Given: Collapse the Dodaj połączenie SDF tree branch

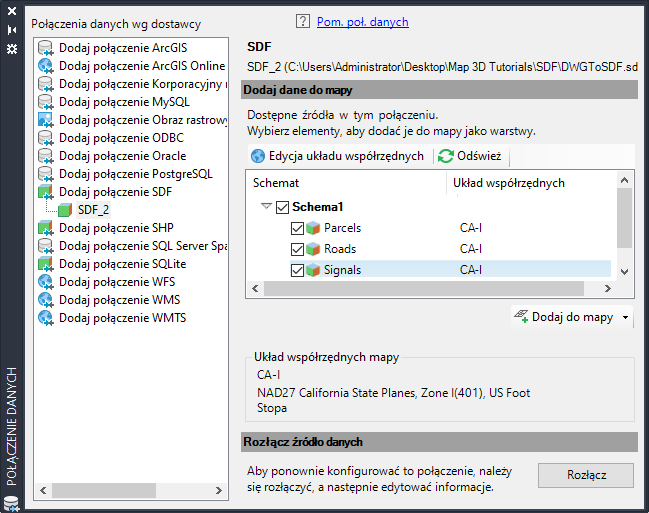Looking at the screenshot, I should point(46,192).
